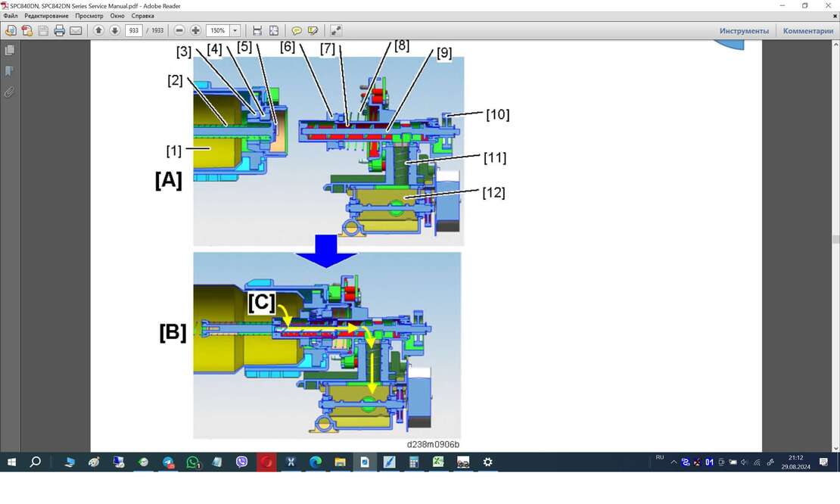This screenshot has height=504, width=840.
Task: Zoom out with the minus button
Action: click(x=179, y=31)
